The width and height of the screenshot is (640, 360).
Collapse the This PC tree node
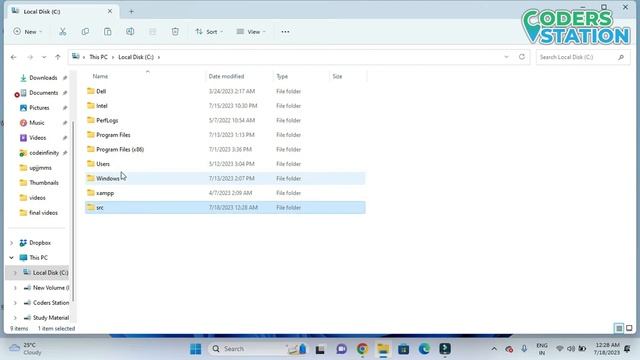click(11, 258)
